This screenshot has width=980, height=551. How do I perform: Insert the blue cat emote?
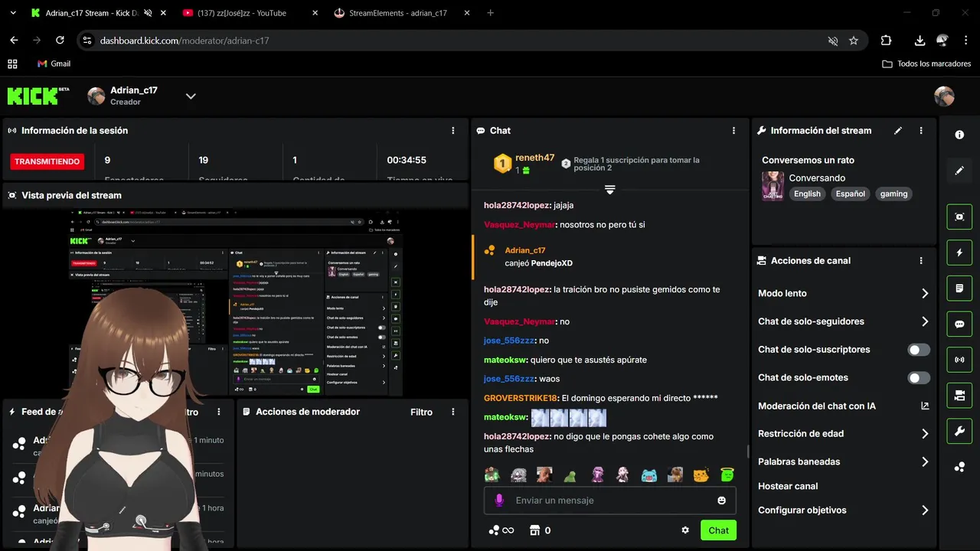point(648,474)
